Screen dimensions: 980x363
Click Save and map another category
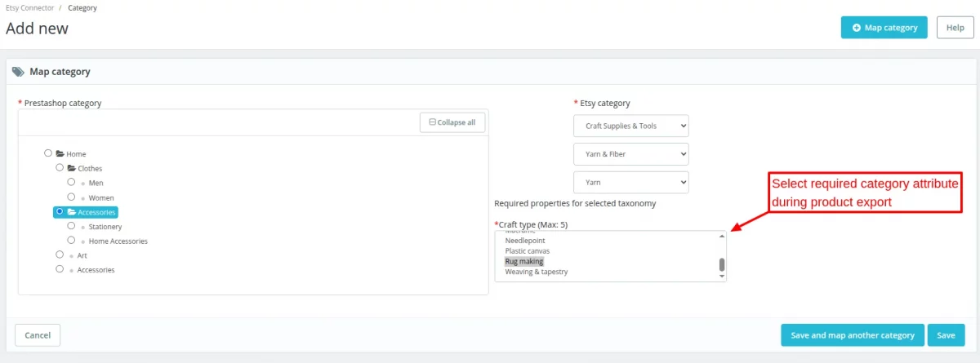coord(852,335)
